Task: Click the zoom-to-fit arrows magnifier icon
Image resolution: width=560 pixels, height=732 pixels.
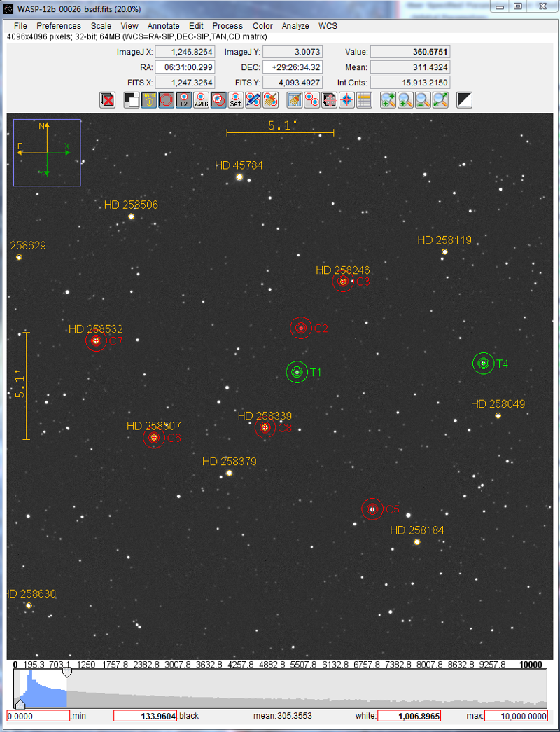Action: pyautogui.click(x=440, y=100)
